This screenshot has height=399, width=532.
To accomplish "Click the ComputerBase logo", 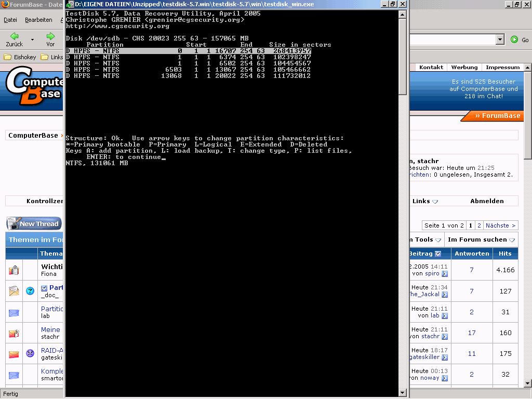I will coord(34,86).
